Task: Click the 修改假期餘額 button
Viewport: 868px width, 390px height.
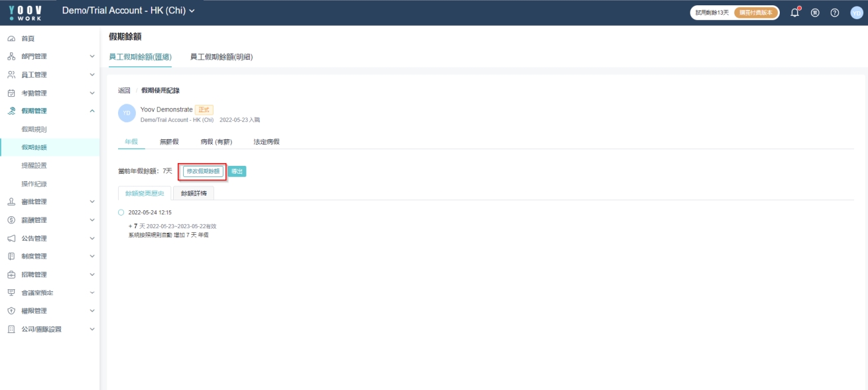Action: click(x=203, y=171)
